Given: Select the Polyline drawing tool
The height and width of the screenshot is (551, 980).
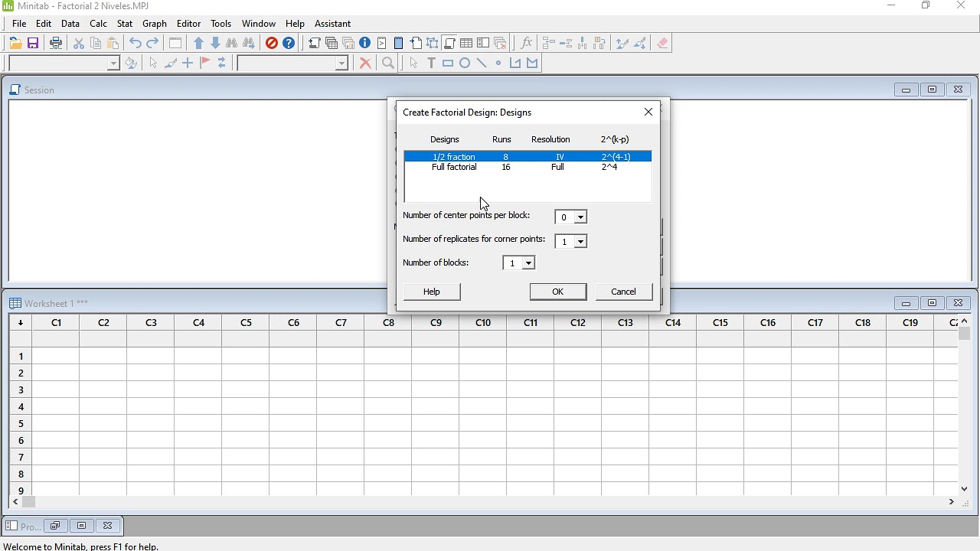Looking at the screenshot, I should [515, 64].
